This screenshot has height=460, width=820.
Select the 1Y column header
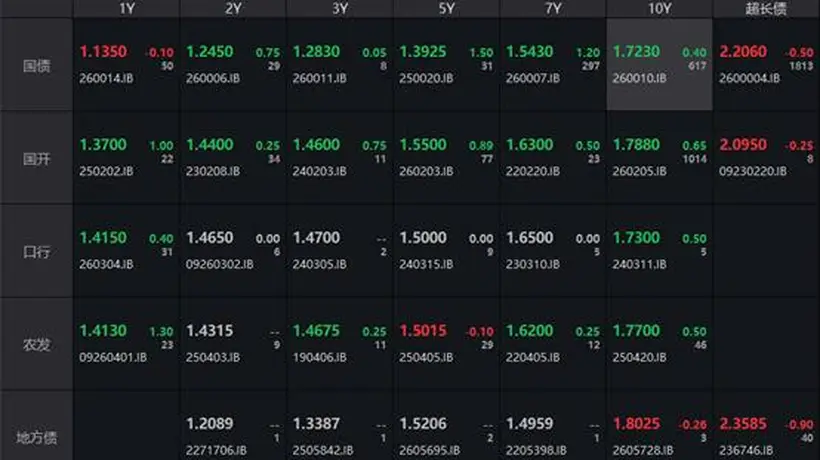[127, 8]
